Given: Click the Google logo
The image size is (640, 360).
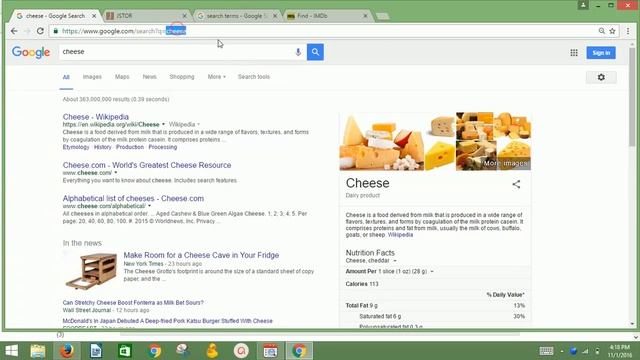Looking at the screenshot, I should click(31, 52).
